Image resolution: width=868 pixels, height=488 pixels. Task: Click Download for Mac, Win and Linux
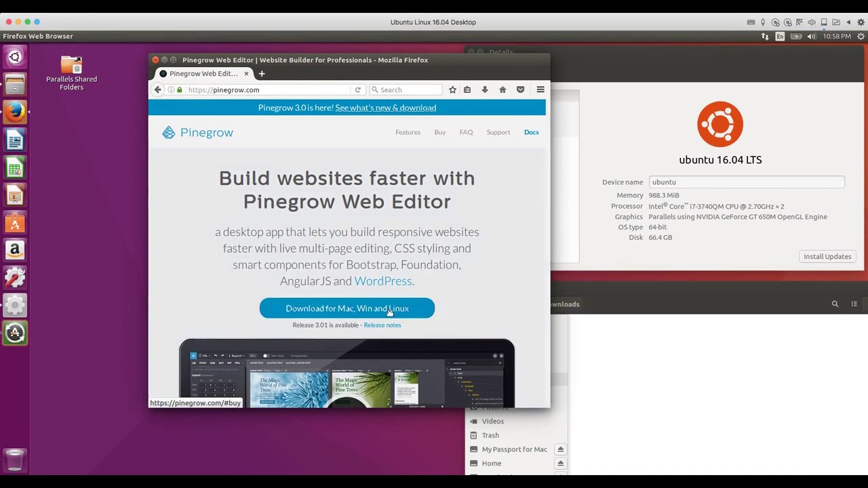(347, 308)
